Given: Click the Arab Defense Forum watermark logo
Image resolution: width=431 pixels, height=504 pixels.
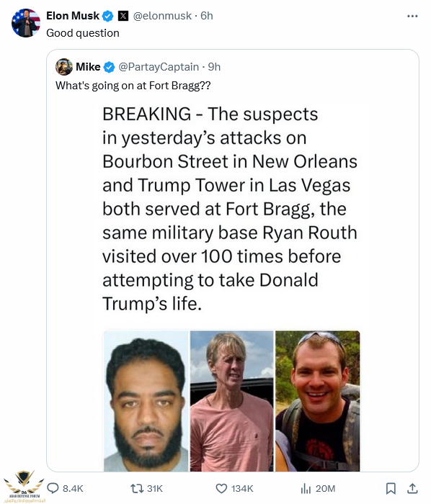Looking at the screenshot, I should 25,486.
